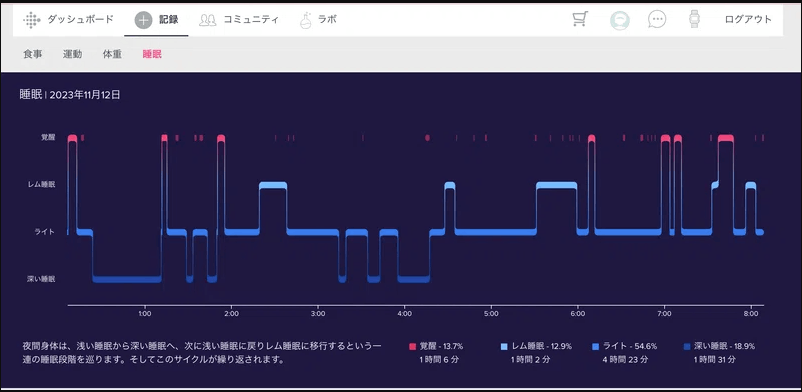This screenshot has width=802, height=392.
Task: Switch to the 体重 sub-tab
Action: click(x=112, y=54)
